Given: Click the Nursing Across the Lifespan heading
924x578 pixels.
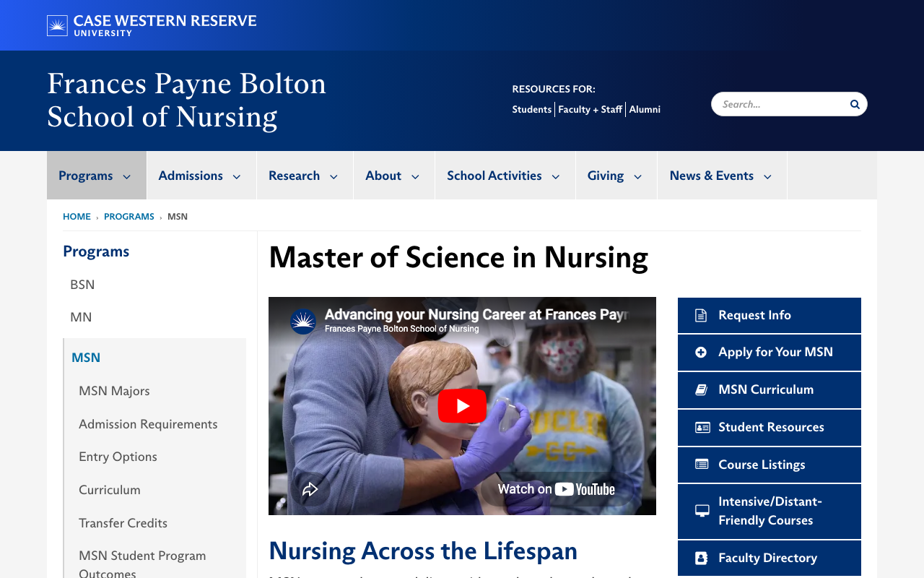Looking at the screenshot, I should (423, 551).
